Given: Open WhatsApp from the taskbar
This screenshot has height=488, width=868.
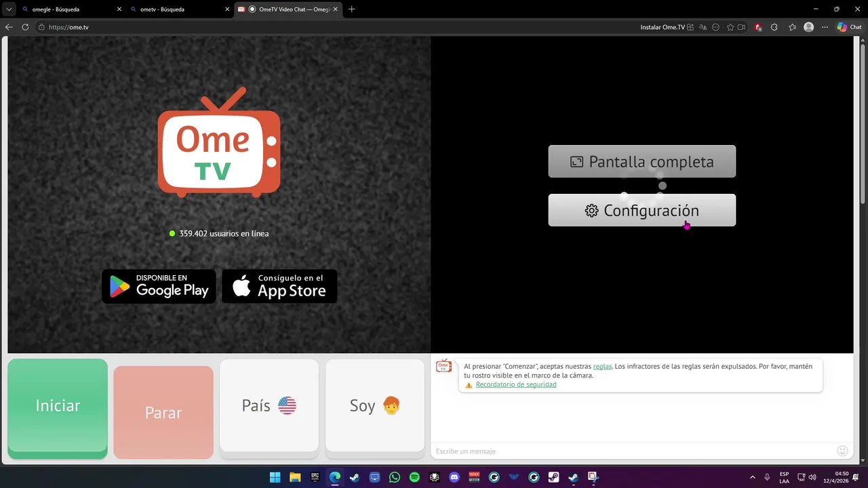Looking at the screenshot, I should (x=395, y=477).
